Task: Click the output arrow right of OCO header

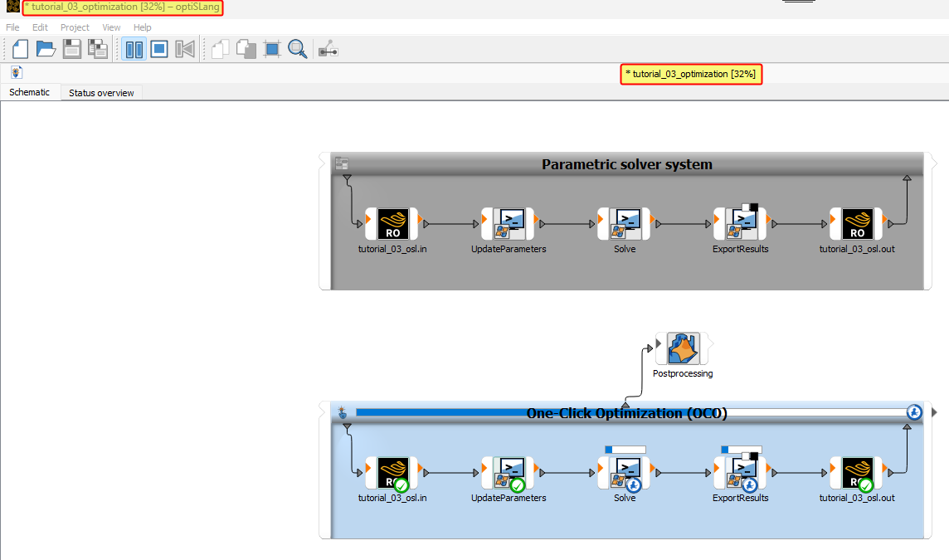Action: (x=934, y=412)
